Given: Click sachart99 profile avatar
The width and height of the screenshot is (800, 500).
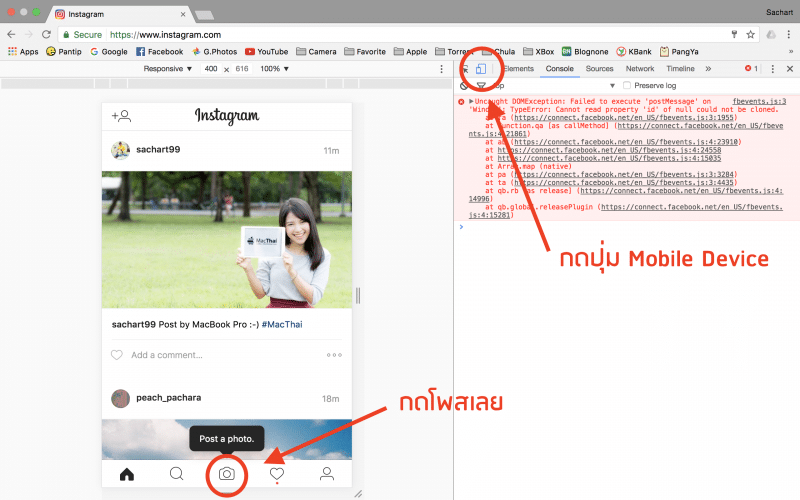Looking at the screenshot, I should (x=120, y=150).
